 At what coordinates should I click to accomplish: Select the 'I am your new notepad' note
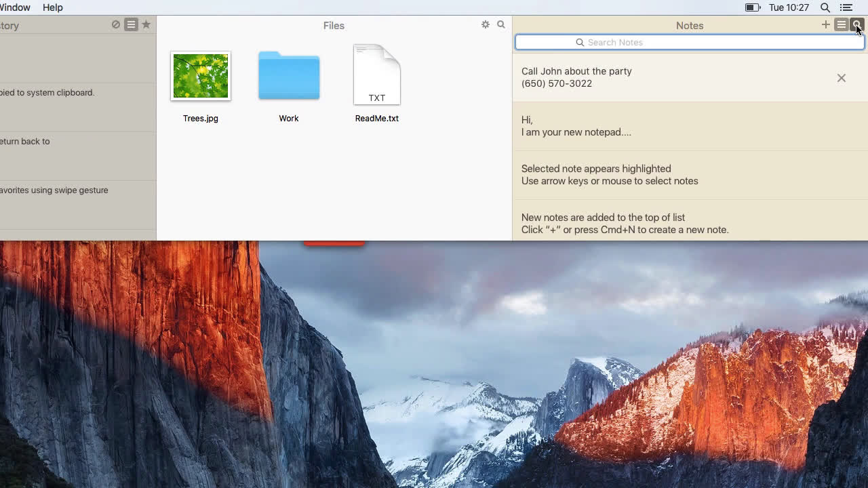(x=690, y=126)
